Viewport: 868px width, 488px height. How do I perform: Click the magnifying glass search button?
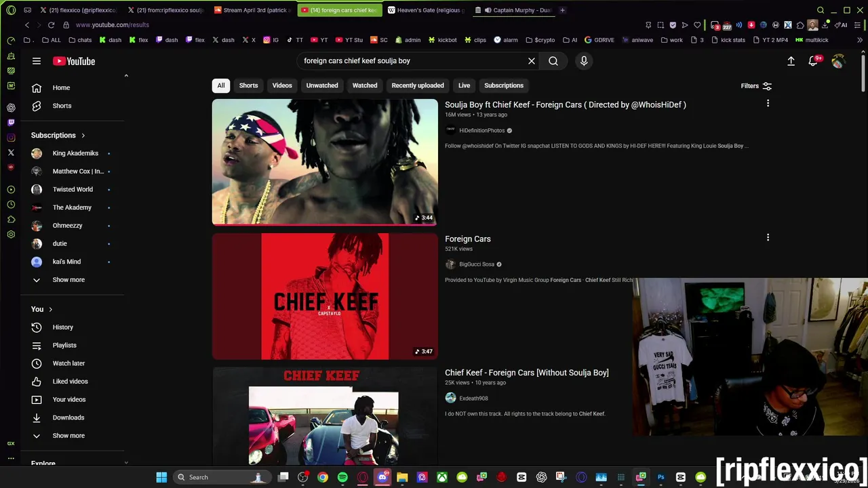point(553,61)
